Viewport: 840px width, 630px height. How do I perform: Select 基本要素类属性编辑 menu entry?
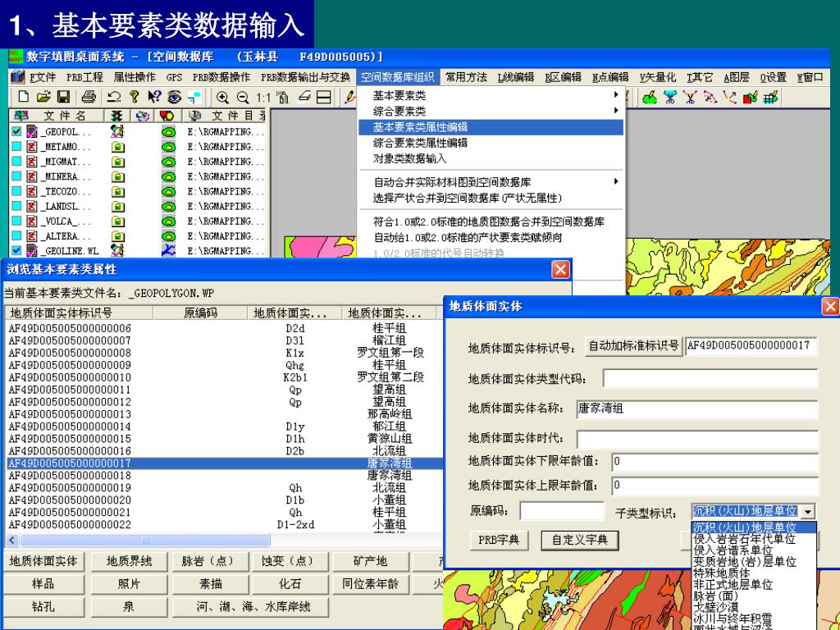click(x=491, y=127)
